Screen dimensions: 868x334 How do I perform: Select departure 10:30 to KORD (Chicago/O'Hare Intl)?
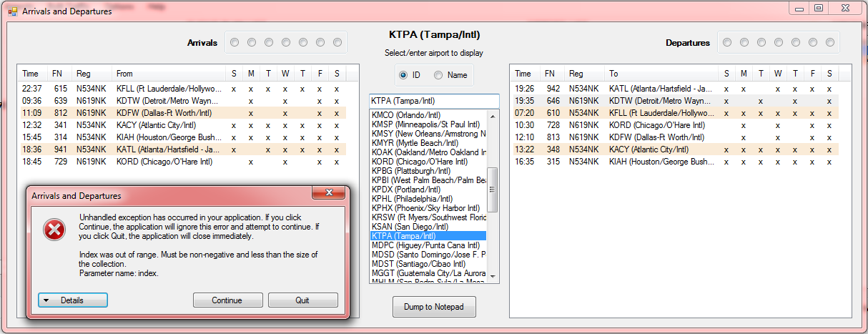[675, 125]
